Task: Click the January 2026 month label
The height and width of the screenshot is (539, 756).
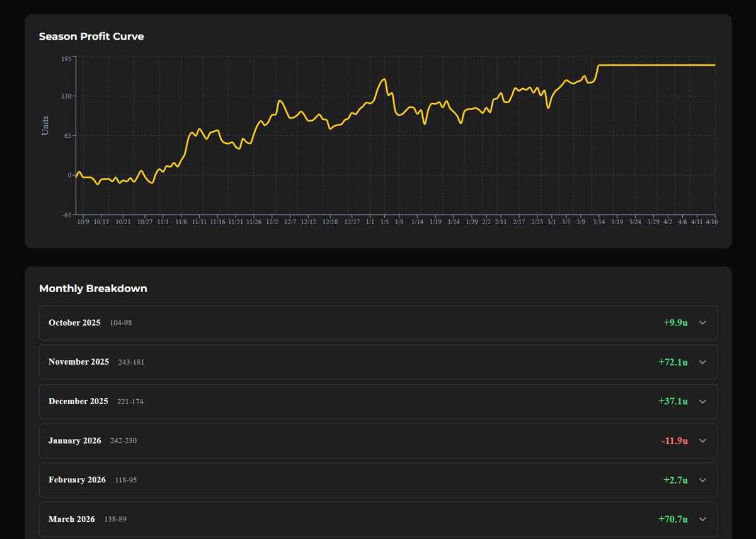Action: click(75, 441)
